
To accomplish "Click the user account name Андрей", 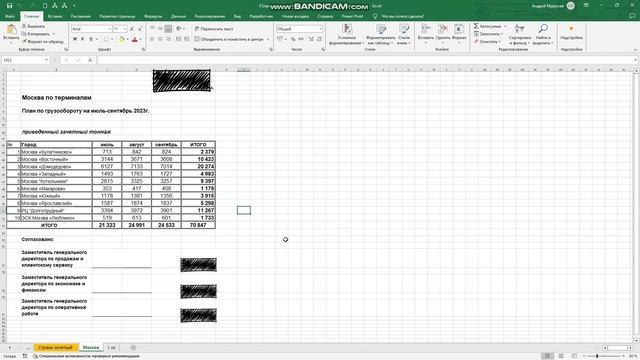I will click(x=547, y=6).
